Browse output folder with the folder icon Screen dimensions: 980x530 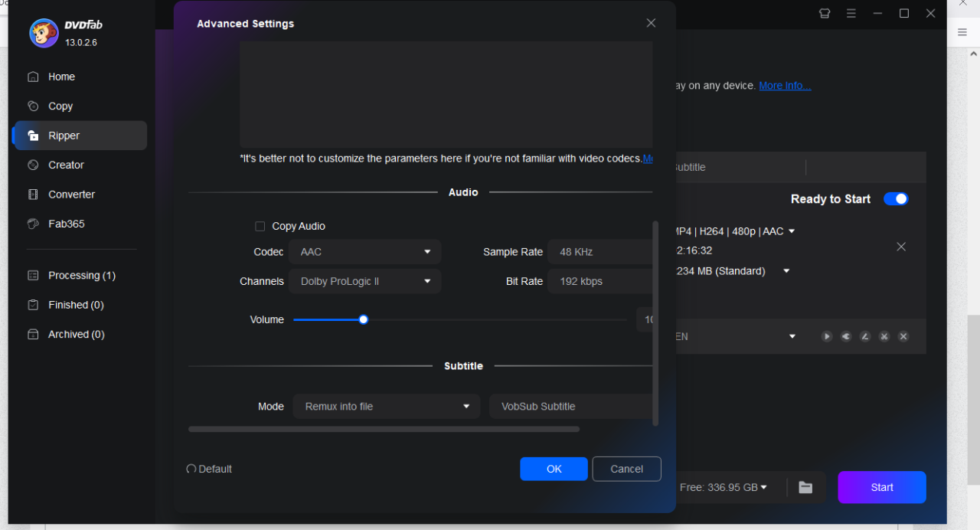805,487
